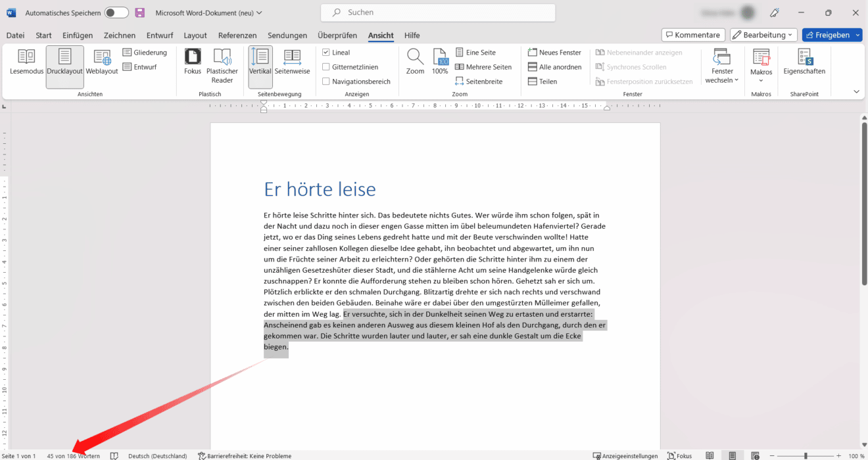The image size is (868, 460).
Task: Switch to Lesemodus view in the ribbon
Action: tap(26, 64)
